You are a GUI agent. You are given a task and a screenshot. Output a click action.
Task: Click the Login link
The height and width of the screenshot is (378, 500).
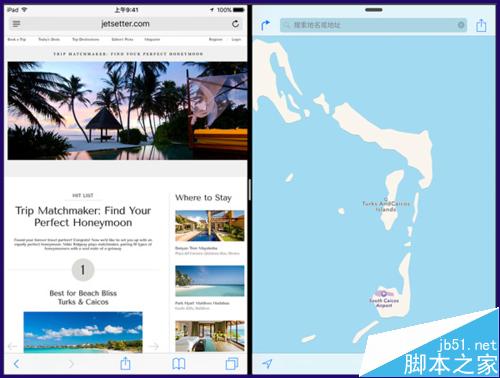(236, 39)
